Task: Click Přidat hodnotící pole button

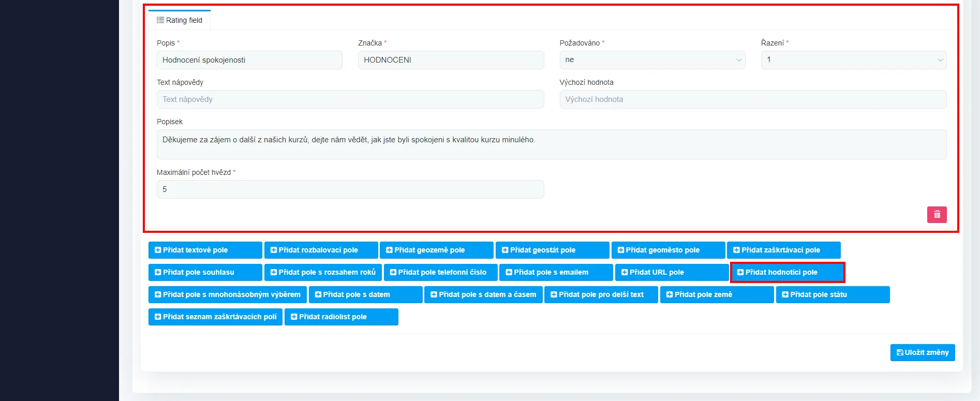Action: [787, 272]
